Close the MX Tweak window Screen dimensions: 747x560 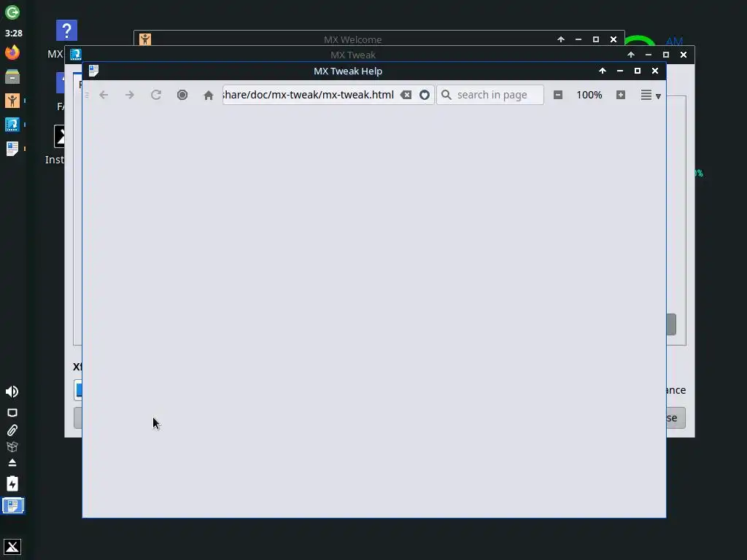pyautogui.click(x=684, y=55)
